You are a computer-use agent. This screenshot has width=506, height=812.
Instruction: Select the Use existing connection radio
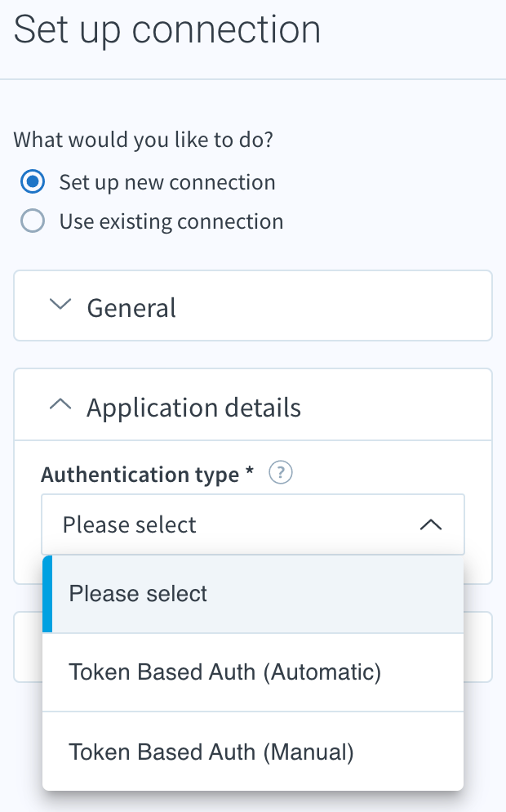coord(33,221)
